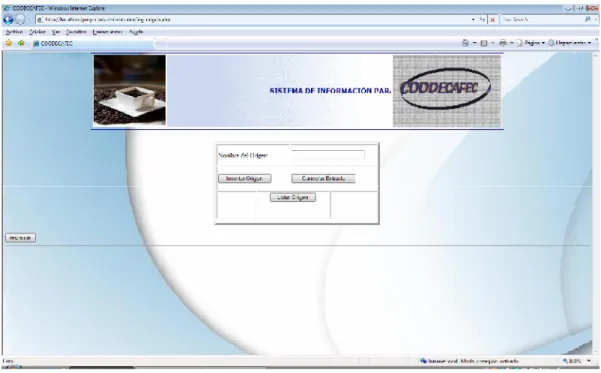Stop loading with the red X icon
The image size is (601, 373).
493,20
